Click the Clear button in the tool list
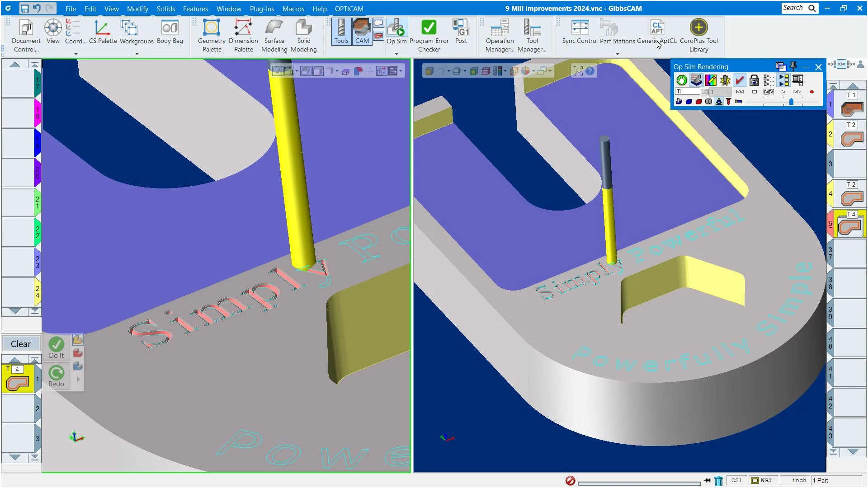 point(21,344)
